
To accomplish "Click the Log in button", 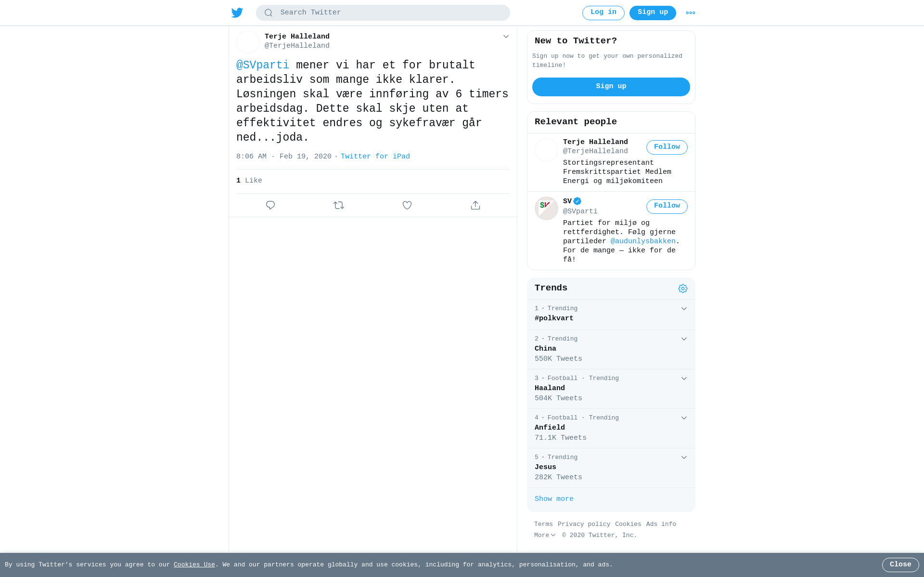I will pos(603,13).
